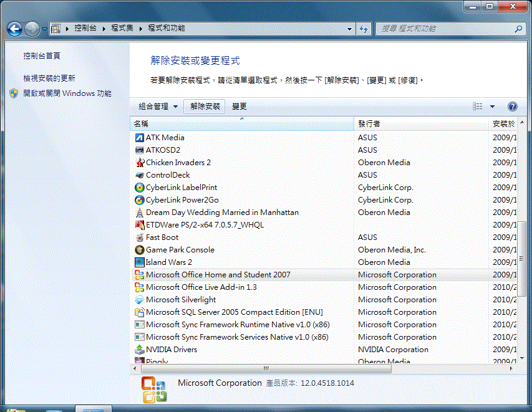Image resolution: width=532 pixels, height=412 pixels.
Task: Click the 變更 toolbar button
Action: tap(239, 107)
